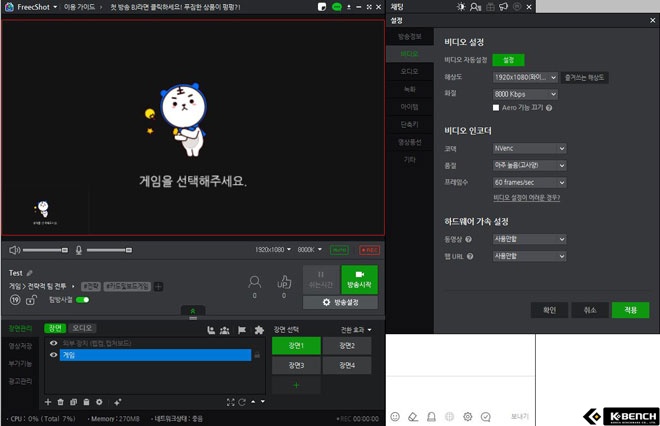Open the emoticon smiley in the chat
The width and height of the screenshot is (660, 426).
(x=395, y=416)
